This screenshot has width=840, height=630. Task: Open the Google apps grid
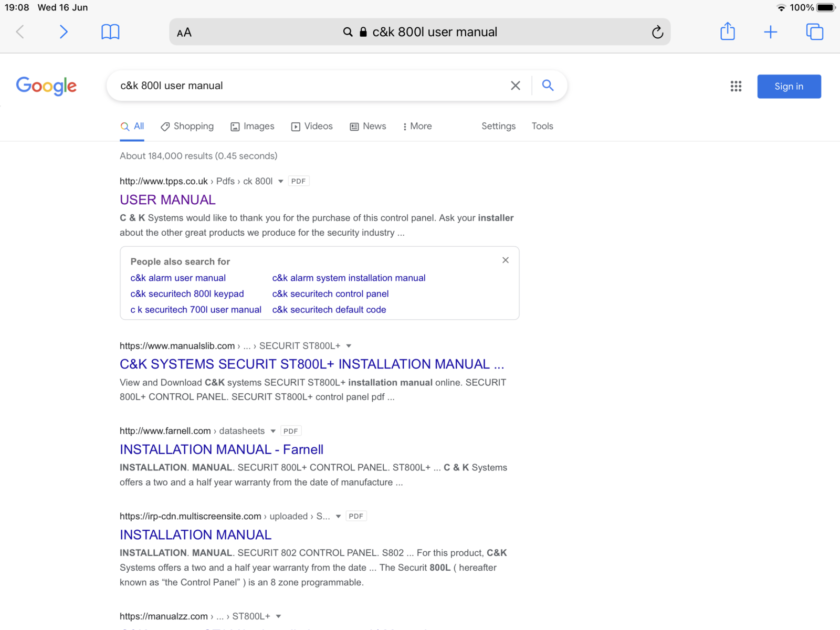[736, 86]
